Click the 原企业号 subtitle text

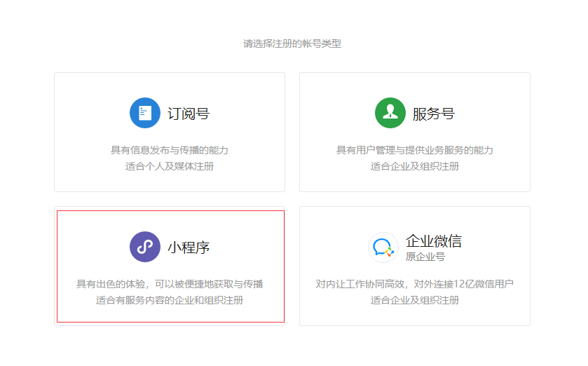pos(425,257)
